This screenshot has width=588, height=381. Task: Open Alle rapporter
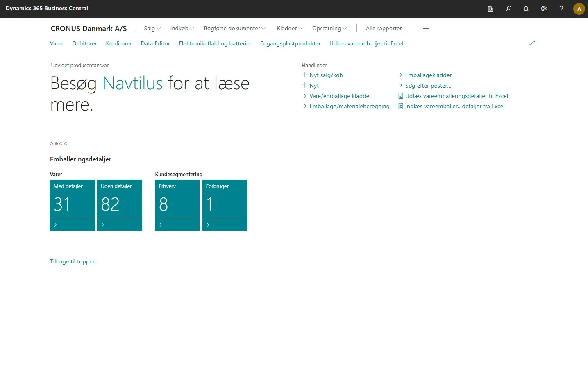(x=384, y=28)
